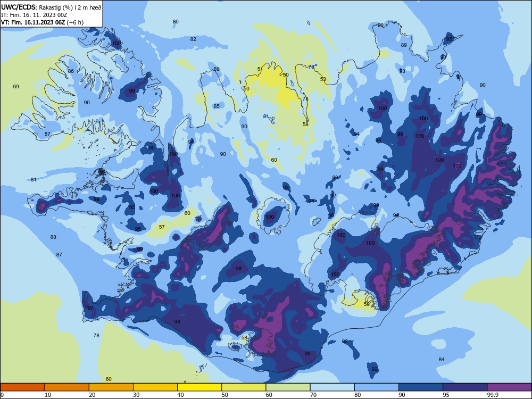Click the 0 legend scale label
Image resolution: width=532 pixels, height=399 pixels.
2,395
